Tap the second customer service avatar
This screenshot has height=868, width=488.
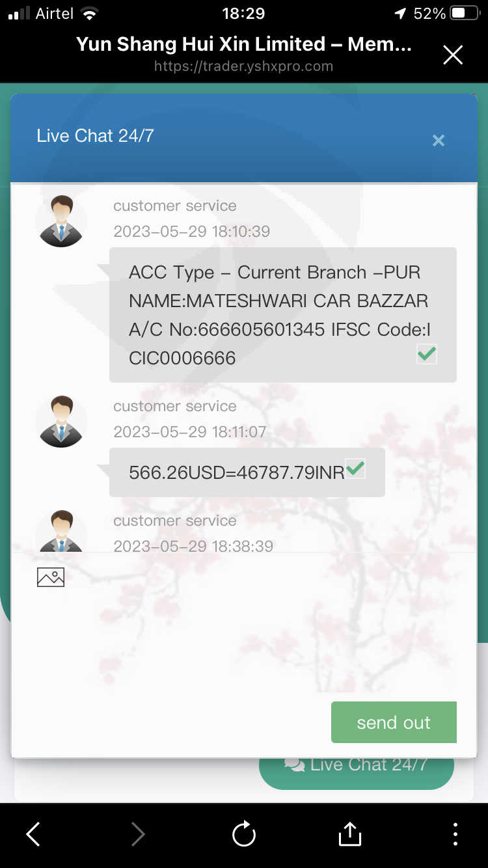click(x=61, y=421)
